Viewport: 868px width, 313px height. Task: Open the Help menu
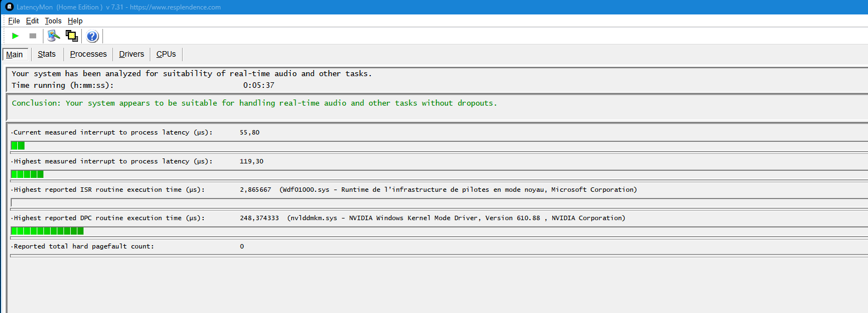[x=75, y=21]
